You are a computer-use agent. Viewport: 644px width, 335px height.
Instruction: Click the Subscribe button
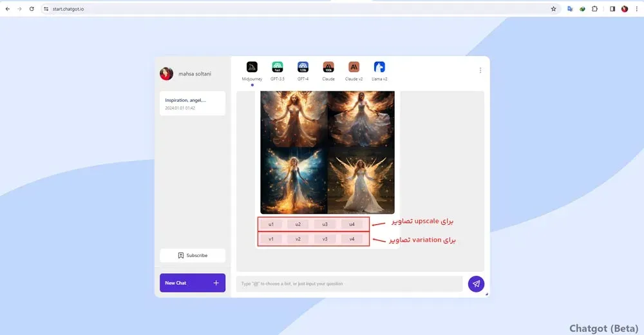193,255
